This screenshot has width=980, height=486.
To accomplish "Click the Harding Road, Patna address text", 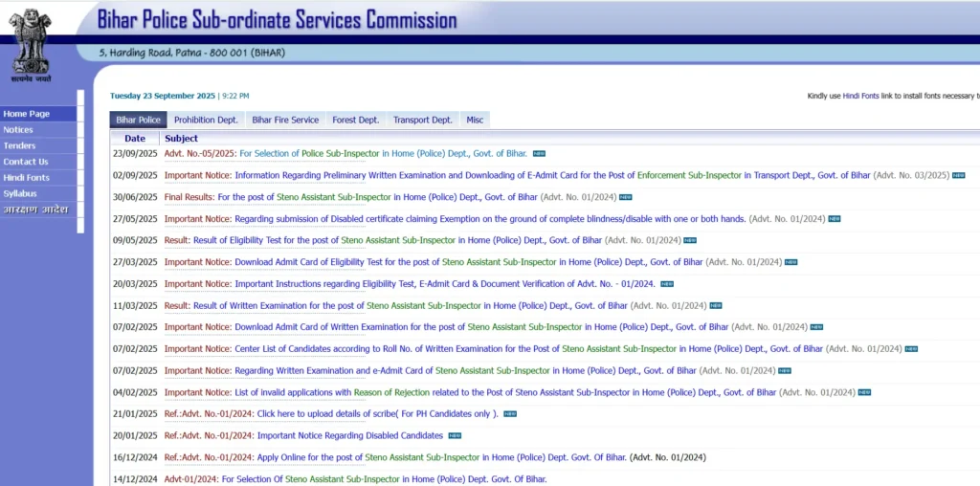I will click(191, 54).
